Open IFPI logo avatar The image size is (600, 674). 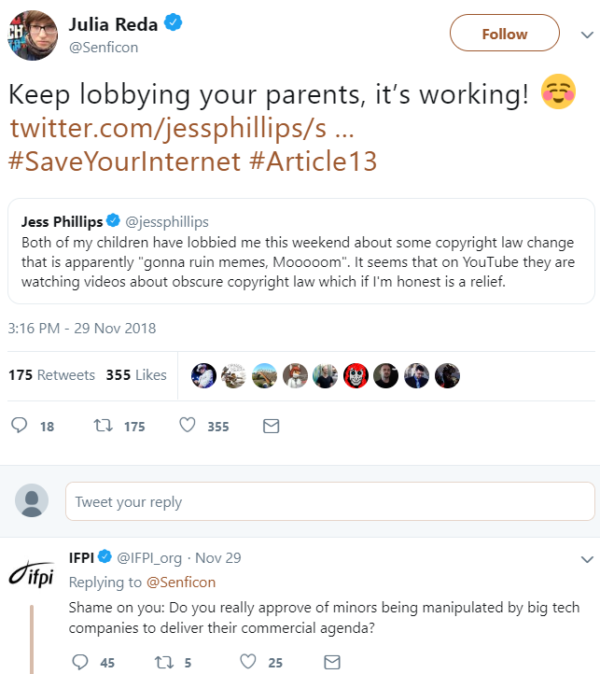click(x=32, y=578)
